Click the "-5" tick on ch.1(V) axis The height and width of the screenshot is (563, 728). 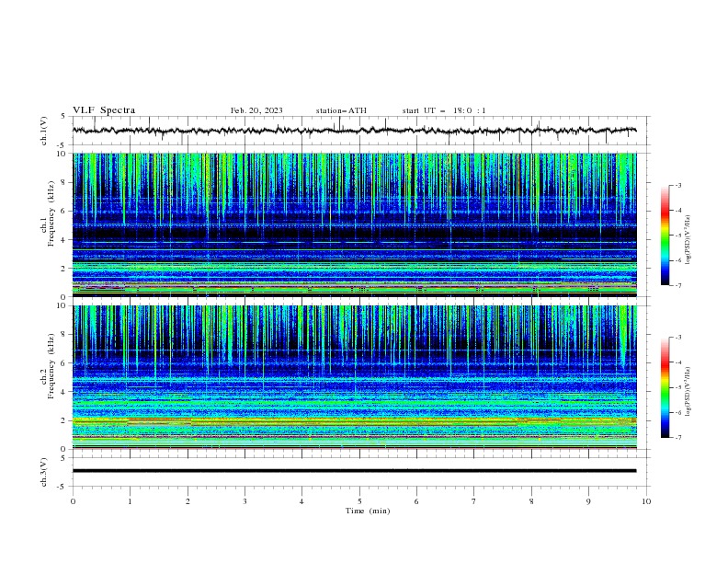tap(63, 145)
